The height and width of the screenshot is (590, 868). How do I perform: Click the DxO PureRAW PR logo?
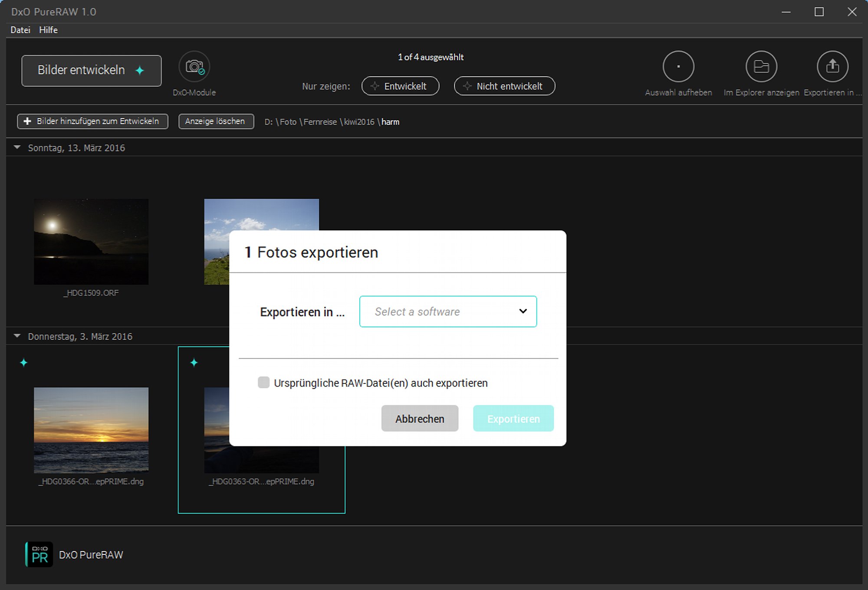click(39, 554)
